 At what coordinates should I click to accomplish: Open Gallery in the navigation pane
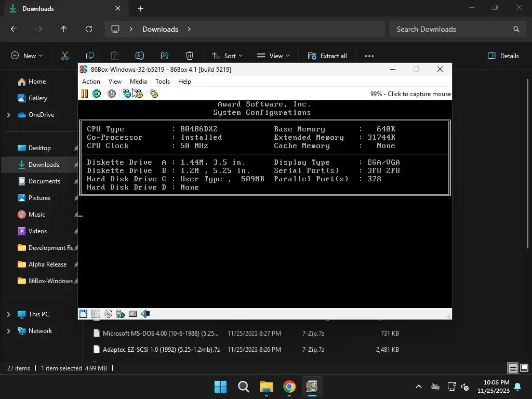pos(37,98)
